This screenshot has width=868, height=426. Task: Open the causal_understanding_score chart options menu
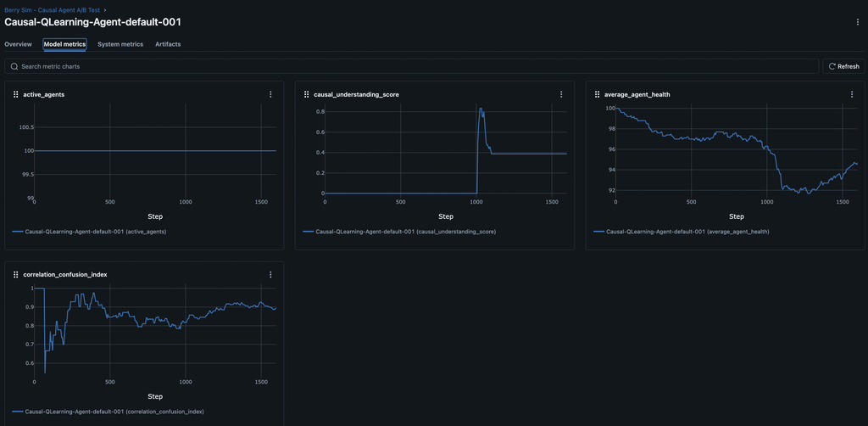[561, 94]
